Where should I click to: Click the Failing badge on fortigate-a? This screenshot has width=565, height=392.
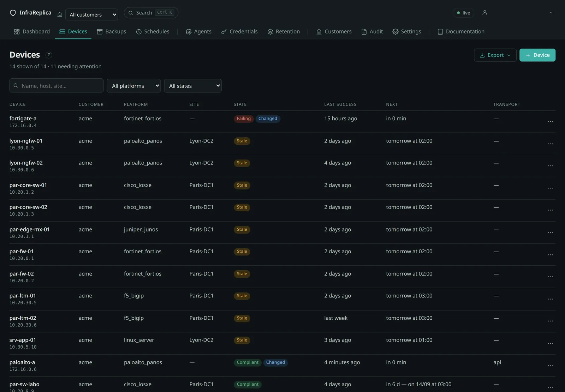(x=244, y=119)
